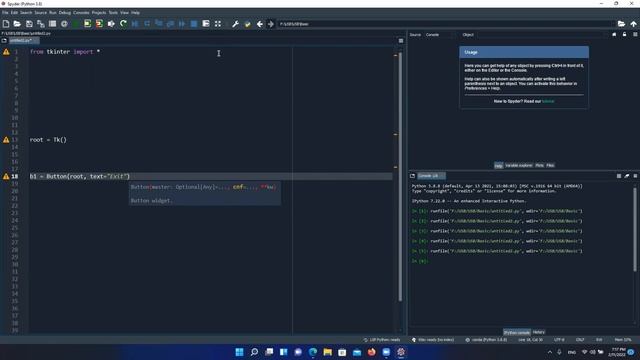Open the Search menu

26,13
